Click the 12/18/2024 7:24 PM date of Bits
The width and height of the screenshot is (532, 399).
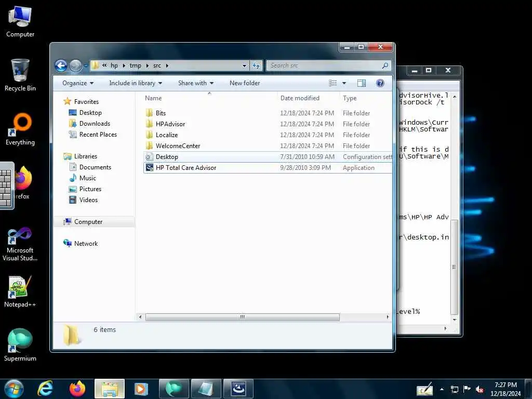point(307,113)
